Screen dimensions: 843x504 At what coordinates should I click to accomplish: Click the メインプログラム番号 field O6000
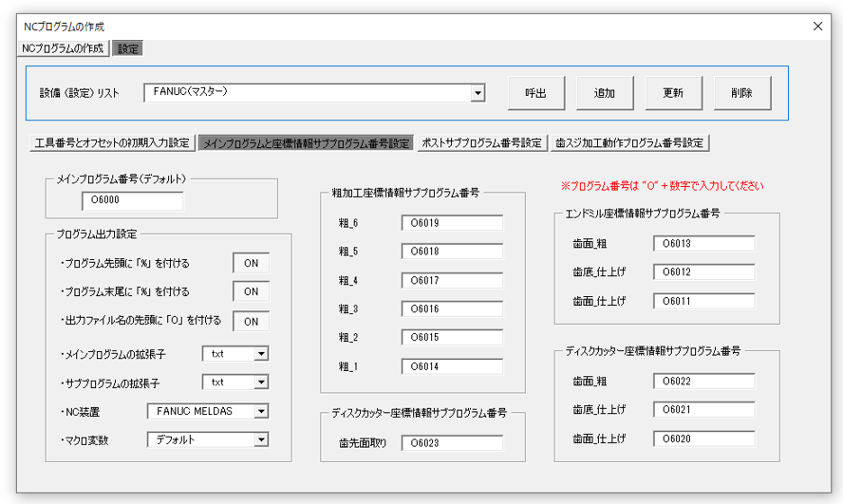(x=132, y=200)
